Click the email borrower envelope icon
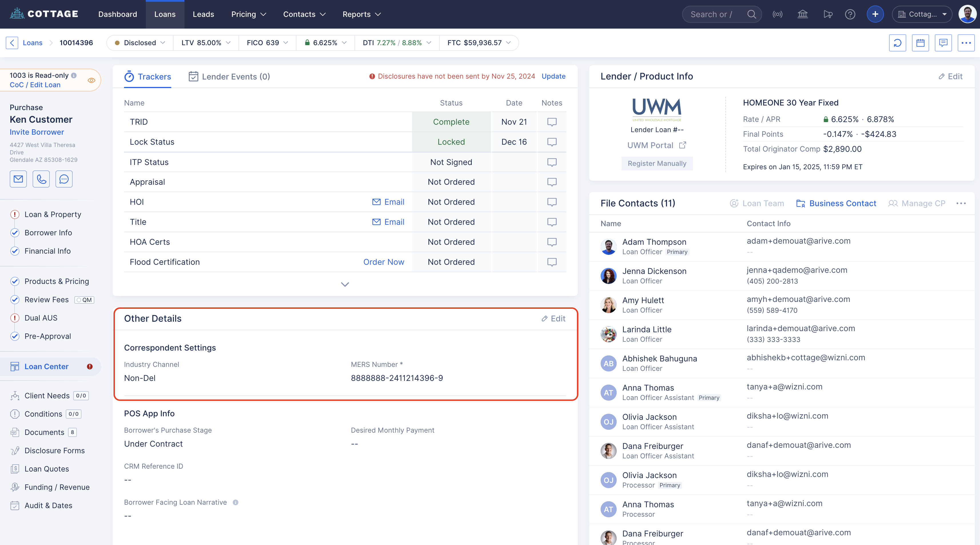This screenshot has width=980, height=545. click(x=18, y=179)
